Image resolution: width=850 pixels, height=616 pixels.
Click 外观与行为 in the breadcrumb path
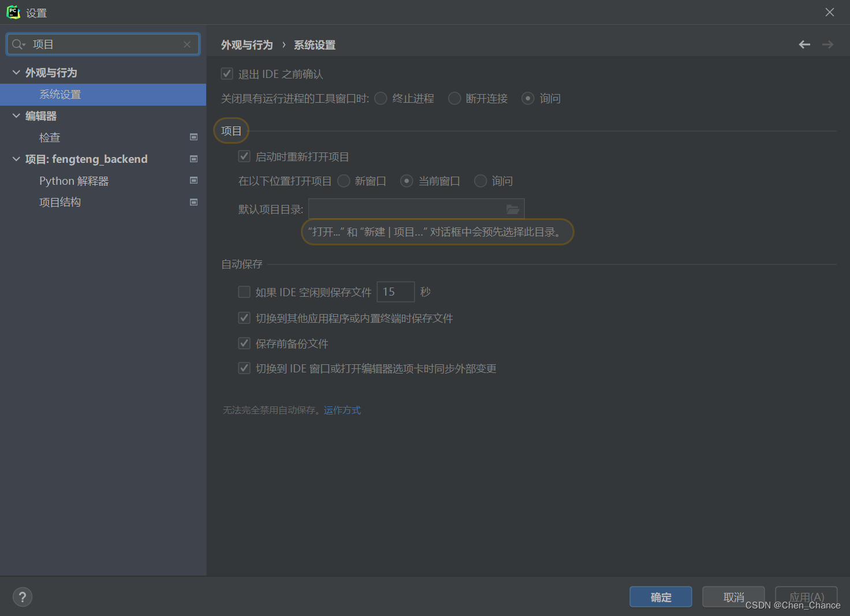247,44
